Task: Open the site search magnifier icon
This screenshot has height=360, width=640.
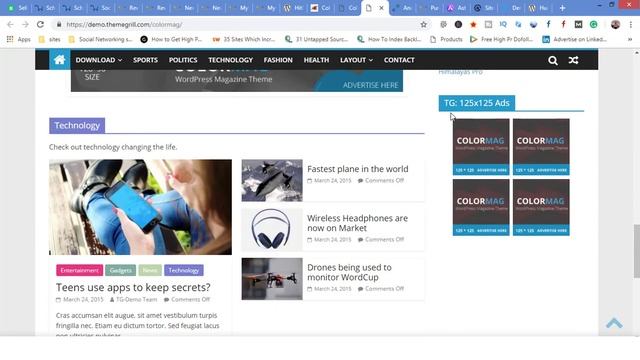Action: click(553, 60)
